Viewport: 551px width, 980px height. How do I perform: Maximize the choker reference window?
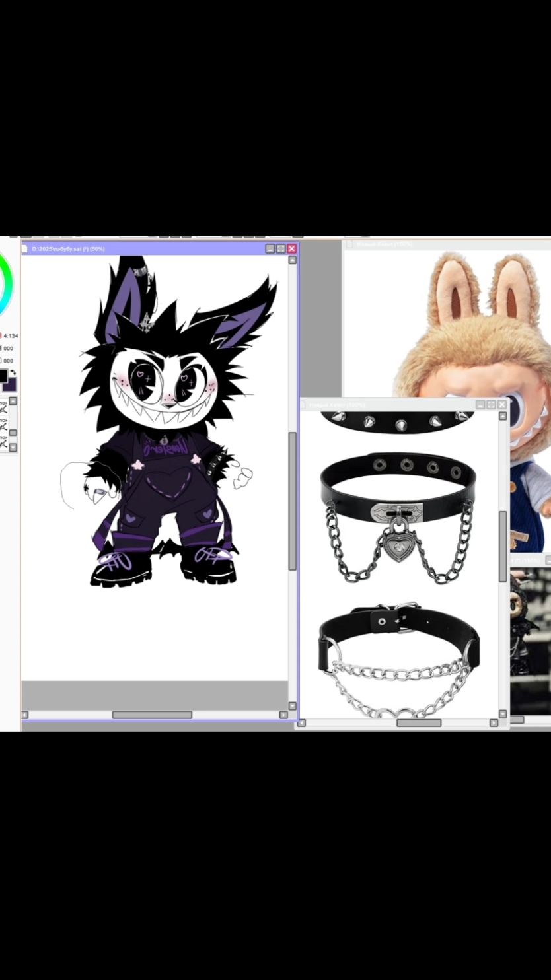pyautogui.click(x=491, y=405)
